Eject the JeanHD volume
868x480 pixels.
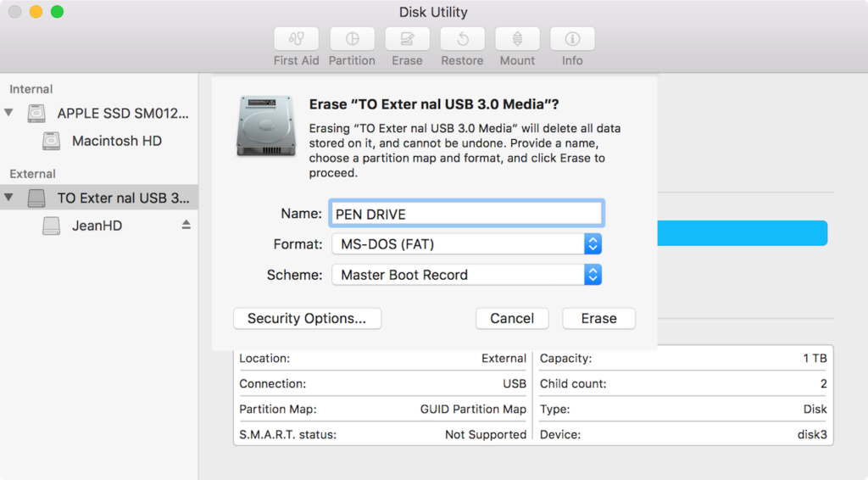(186, 224)
